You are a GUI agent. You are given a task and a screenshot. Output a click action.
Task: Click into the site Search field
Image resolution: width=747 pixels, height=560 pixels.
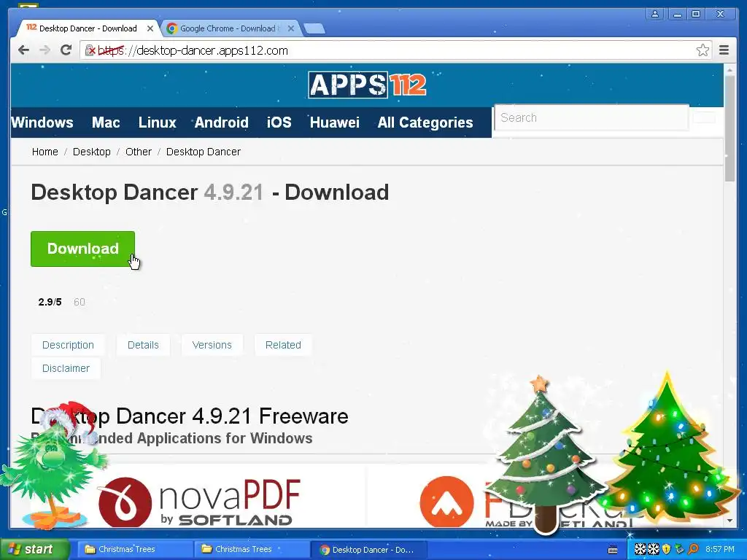[x=591, y=117]
